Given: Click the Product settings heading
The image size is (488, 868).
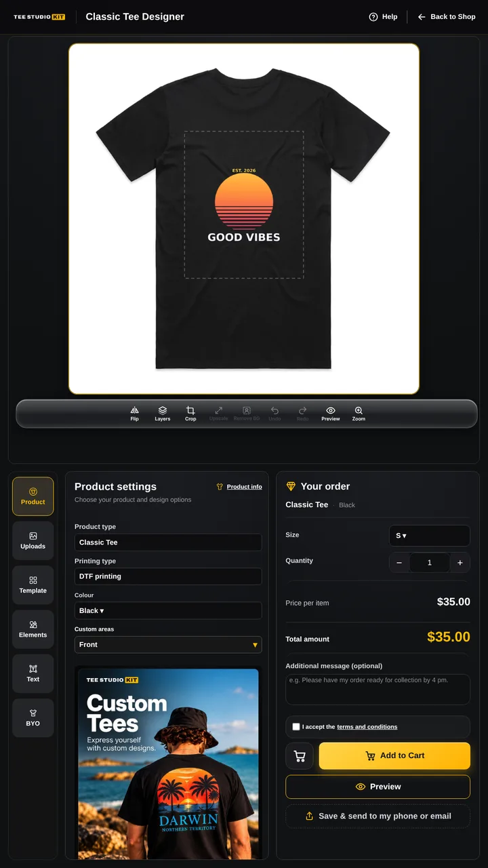Looking at the screenshot, I should coord(115,486).
